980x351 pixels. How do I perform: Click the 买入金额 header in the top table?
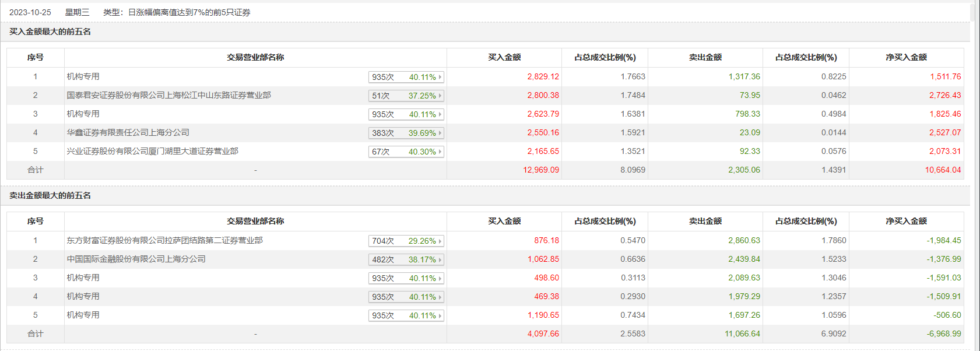coord(504,57)
